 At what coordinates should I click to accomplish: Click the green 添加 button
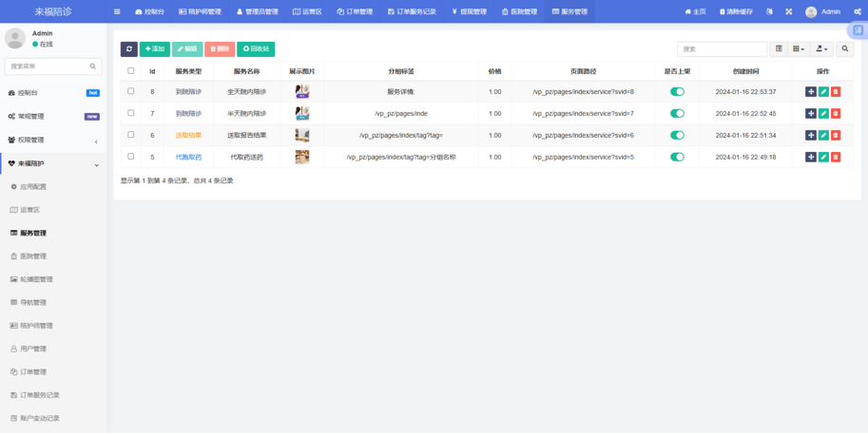coord(155,48)
